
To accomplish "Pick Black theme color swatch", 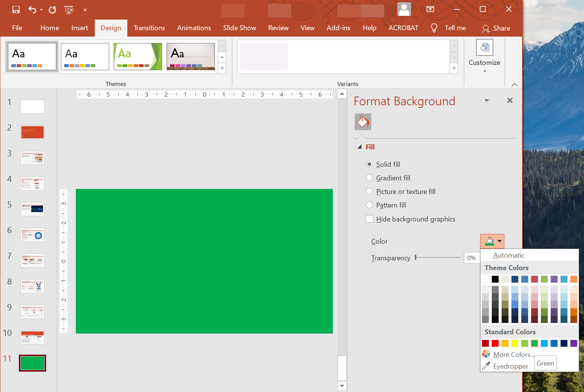I will 495,279.
